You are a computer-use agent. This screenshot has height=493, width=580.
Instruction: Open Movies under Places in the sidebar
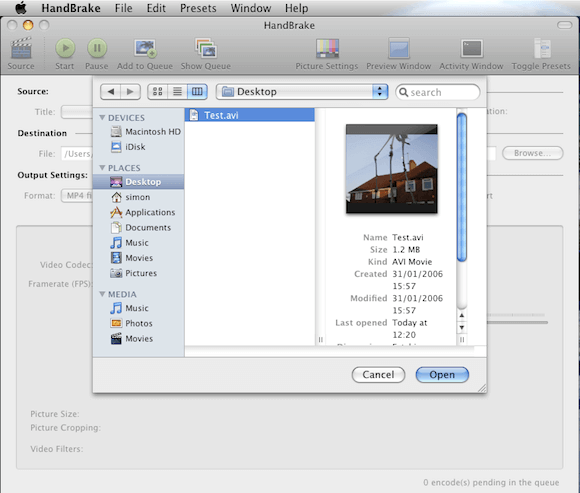click(132, 258)
